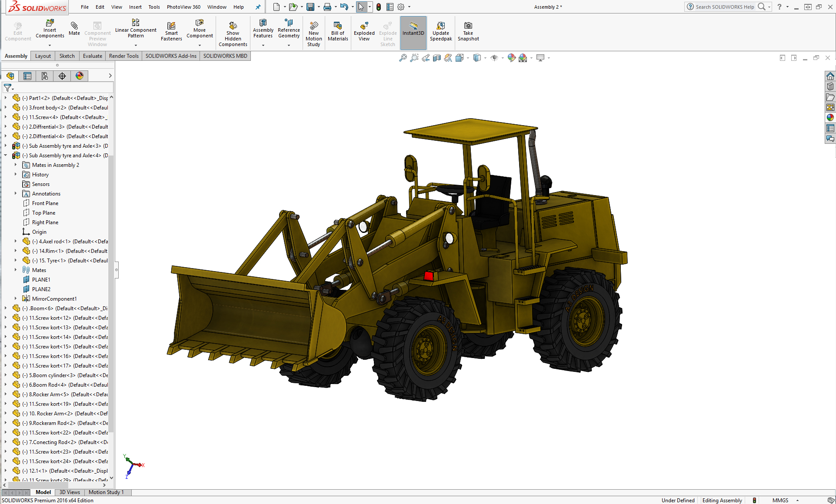Click the Rebuild traffic light icon
This screenshot has width=836, height=504.
point(379,7)
